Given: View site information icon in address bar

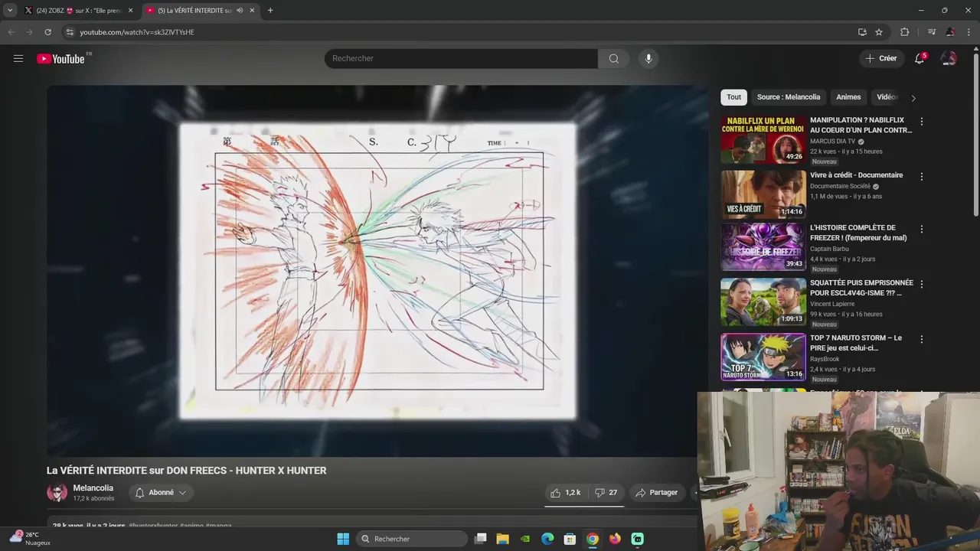Looking at the screenshot, I should pyautogui.click(x=70, y=32).
